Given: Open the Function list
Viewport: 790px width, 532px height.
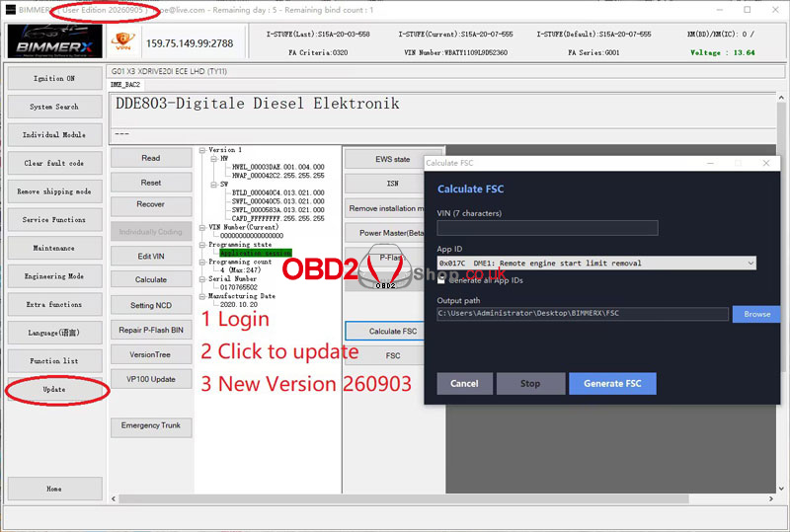Looking at the screenshot, I should (54, 360).
